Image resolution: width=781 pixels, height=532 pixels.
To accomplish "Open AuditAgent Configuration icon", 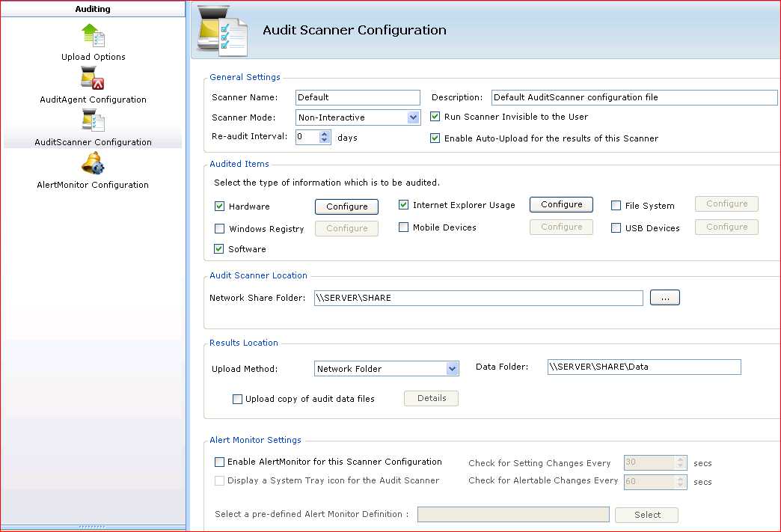I will (x=94, y=79).
